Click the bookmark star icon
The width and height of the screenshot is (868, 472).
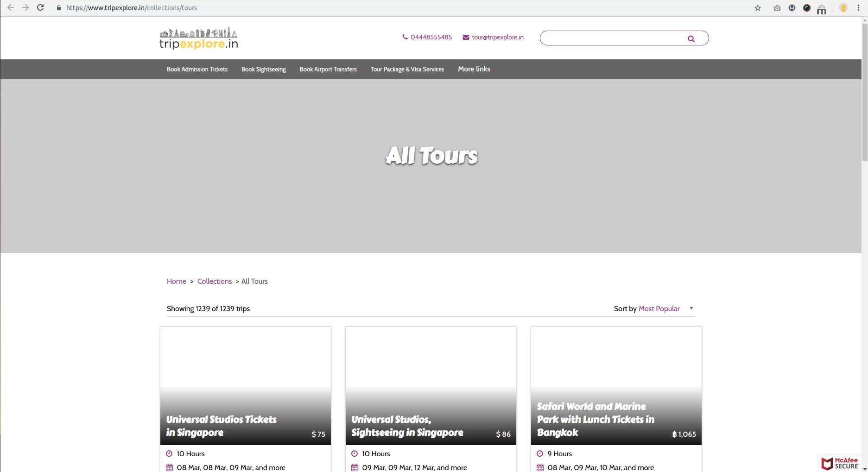pyautogui.click(x=758, y=8)
